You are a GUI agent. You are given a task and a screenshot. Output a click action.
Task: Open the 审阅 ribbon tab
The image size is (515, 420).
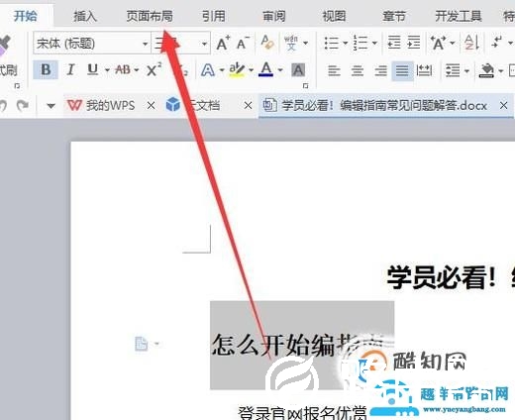tap(274, 16)
